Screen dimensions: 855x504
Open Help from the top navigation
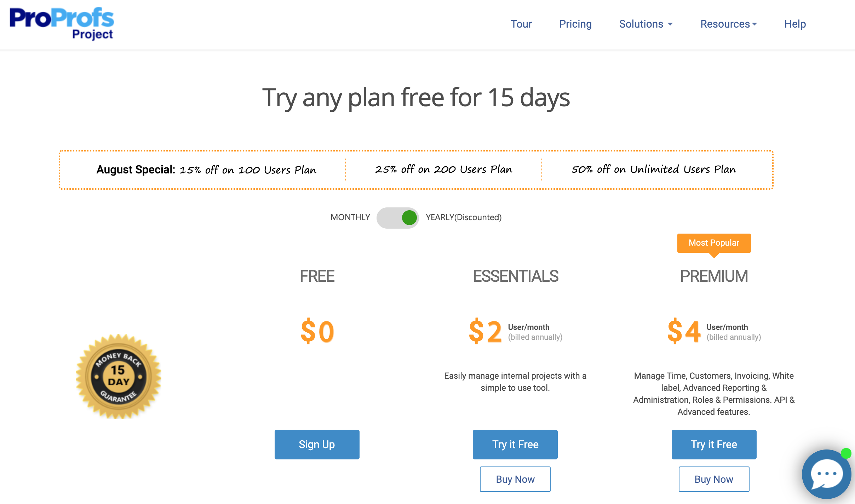coord(795,24)
